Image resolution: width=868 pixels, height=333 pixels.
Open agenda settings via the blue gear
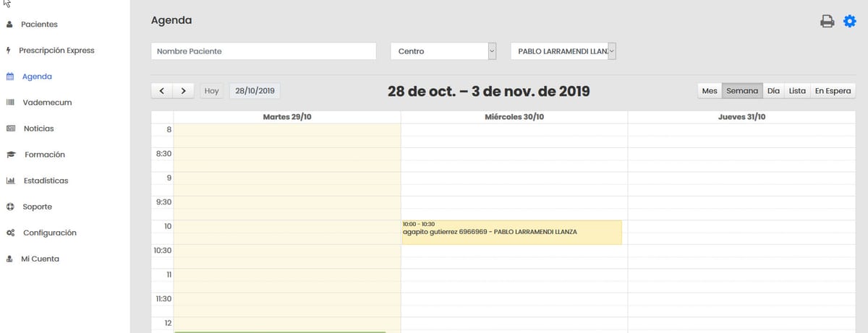[849, 22]
